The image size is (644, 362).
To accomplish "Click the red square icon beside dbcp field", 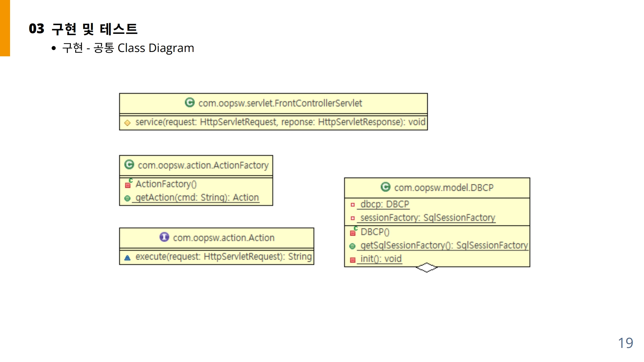I will pyautogui.click(x=353, y=205).
